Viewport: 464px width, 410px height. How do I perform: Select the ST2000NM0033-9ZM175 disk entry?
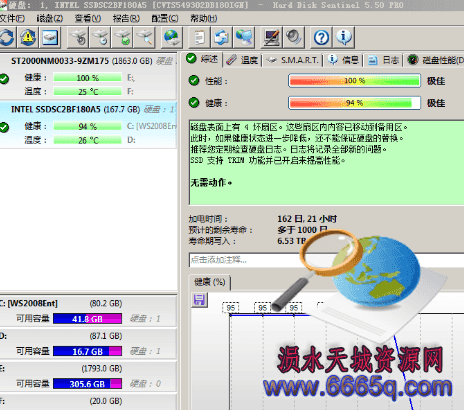tap(88, 76)
